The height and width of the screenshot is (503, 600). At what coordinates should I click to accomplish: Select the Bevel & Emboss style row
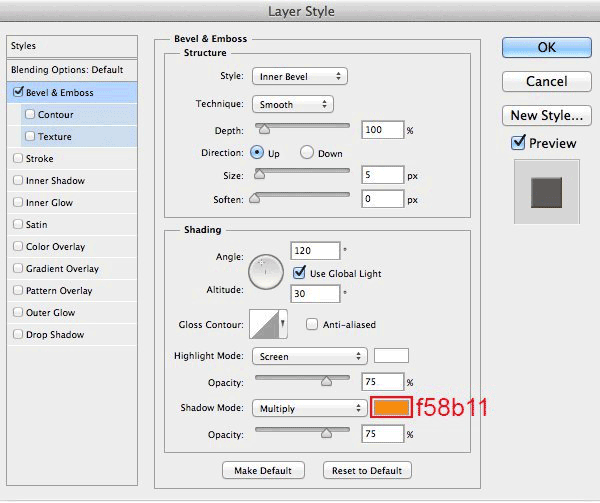(x=72, y=92)
